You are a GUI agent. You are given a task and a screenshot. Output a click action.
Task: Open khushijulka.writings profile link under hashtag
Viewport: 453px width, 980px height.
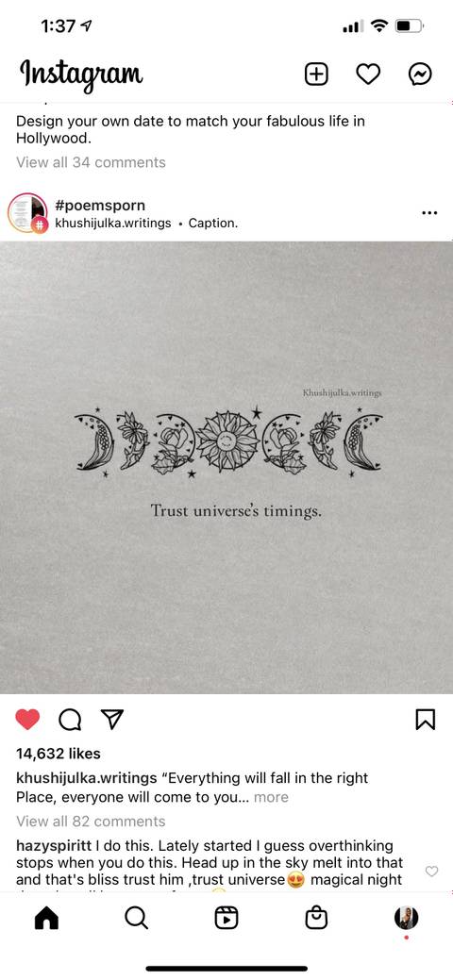(112, 224)
